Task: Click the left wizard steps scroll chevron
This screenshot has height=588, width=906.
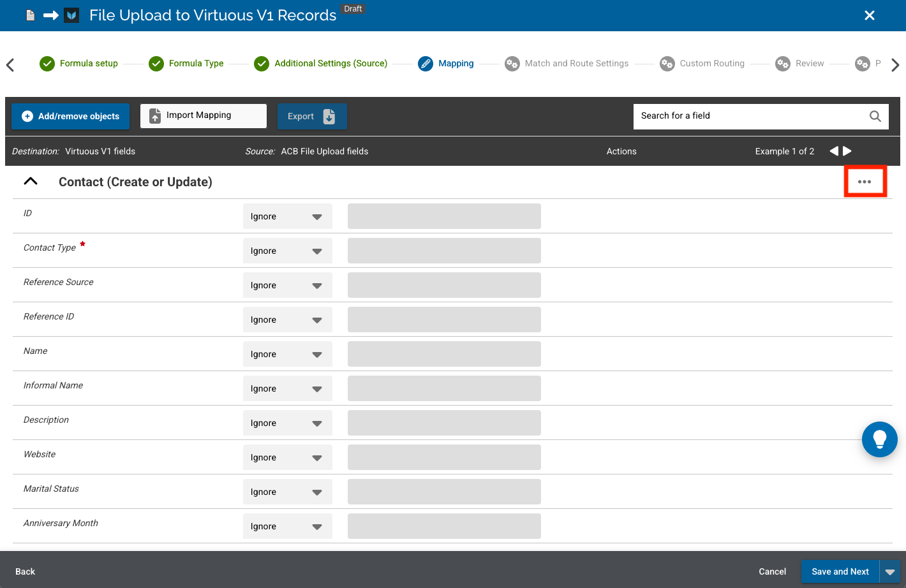Action: point(10,64)
